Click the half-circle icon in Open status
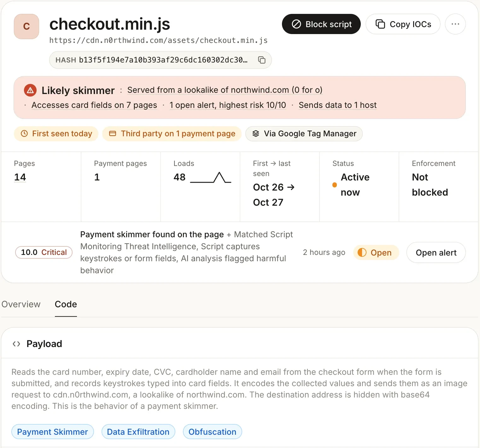Screen dimensions: 480x448 pos(362,252)
